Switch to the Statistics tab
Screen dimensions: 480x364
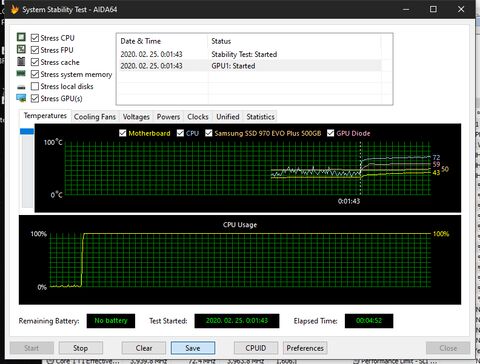pos(260,117)
